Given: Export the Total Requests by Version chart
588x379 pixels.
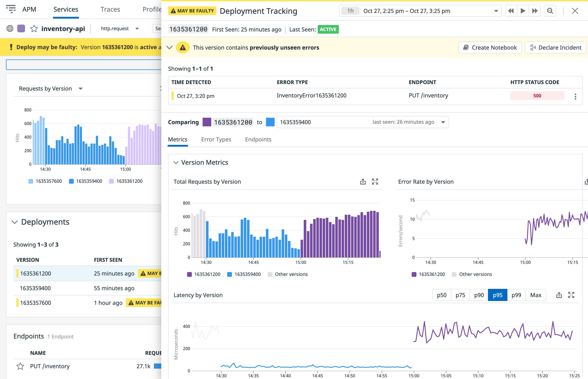Looking at the screenshot, I should click(363, 182).
